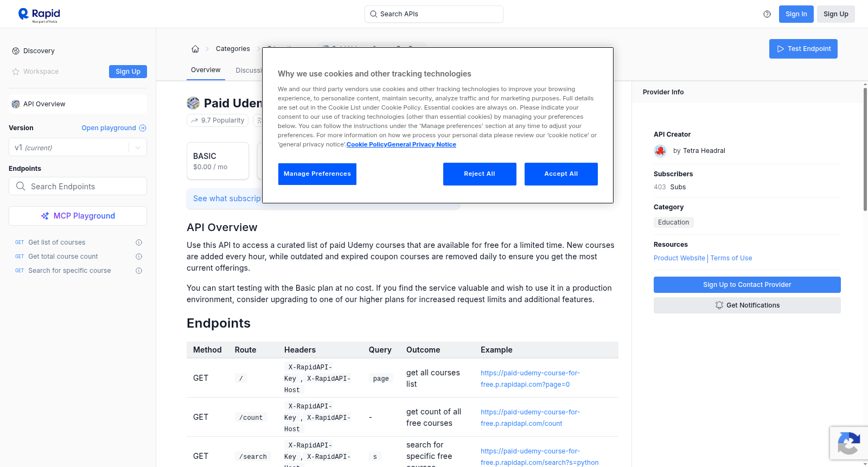The height and width of the screenshot is (467, 868).
Task: Click Accept All cookies button
Action: coord(561,174)
